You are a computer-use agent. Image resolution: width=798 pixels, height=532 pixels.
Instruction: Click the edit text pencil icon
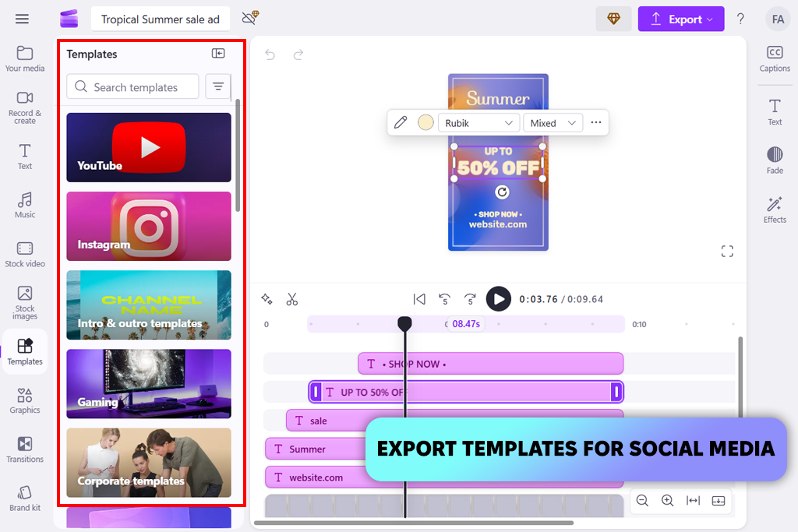pyautogui.click(x=401, y=122)
